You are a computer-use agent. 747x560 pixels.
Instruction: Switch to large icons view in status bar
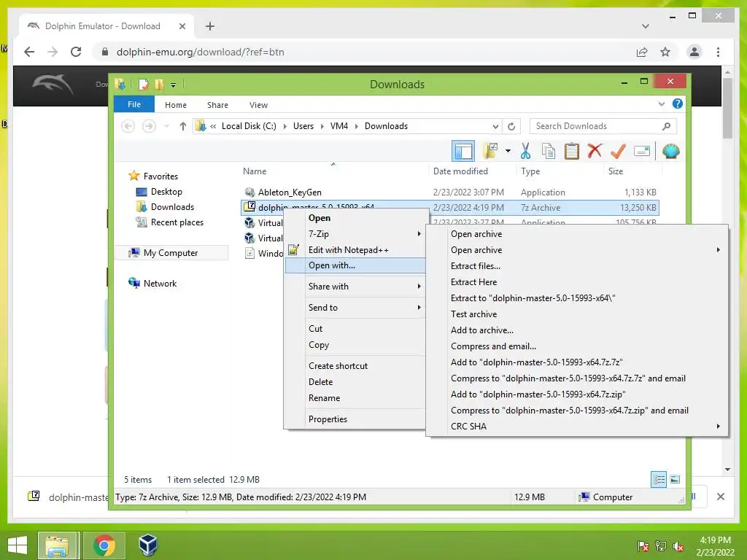(x=675, y=480)
